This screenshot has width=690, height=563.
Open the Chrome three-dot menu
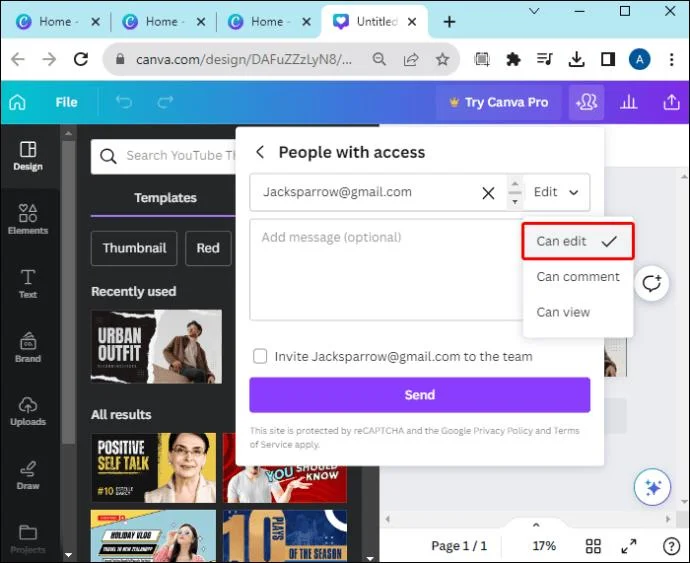point(672,59)
